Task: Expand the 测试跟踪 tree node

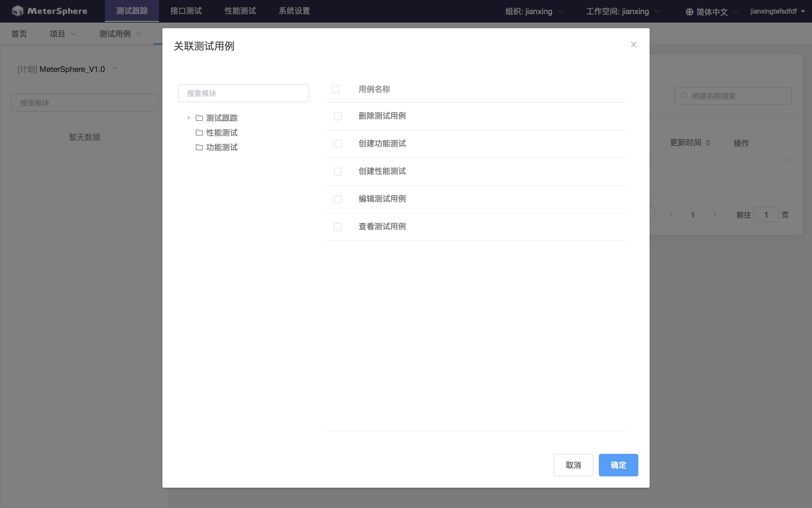Action: point(189,118)
